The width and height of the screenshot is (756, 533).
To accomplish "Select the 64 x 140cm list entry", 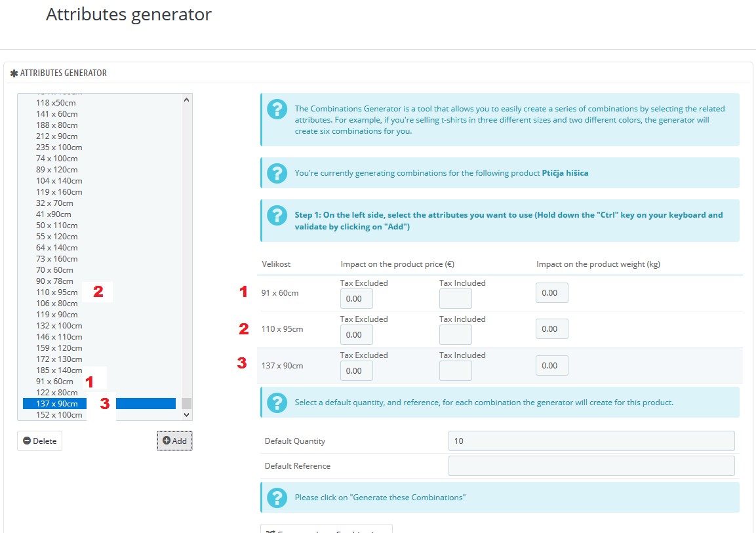I will (x=56, y=247).
